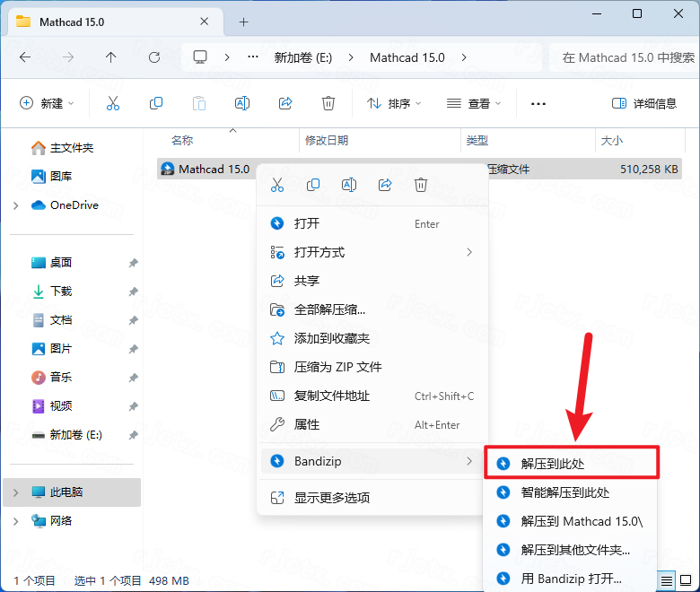Click the search box for Mathcad 15.0

(x=627, y=57)
